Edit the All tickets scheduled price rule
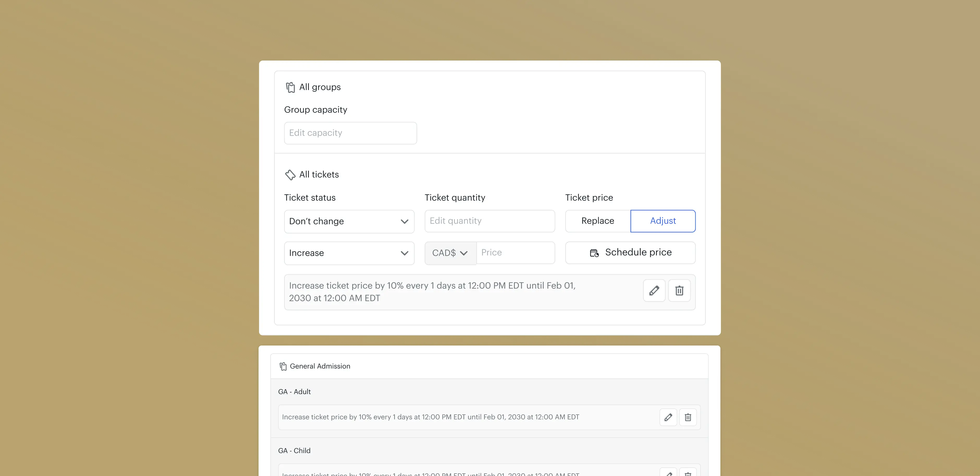 (654, 290)
